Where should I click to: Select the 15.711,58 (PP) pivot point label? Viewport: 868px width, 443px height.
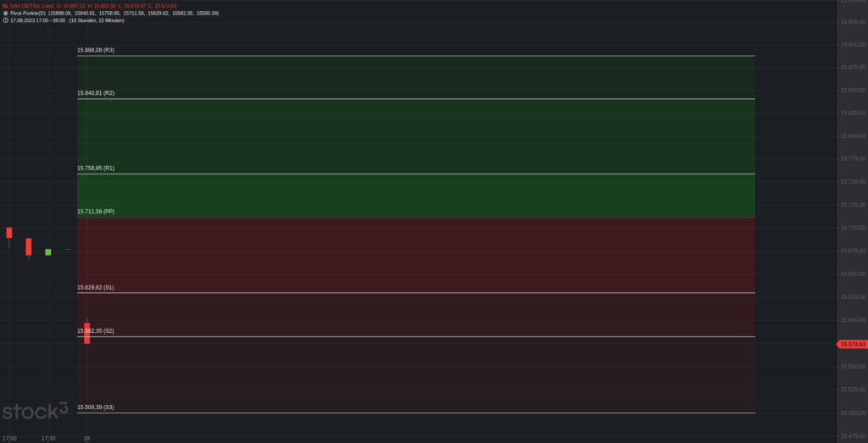tap(96, 211)
